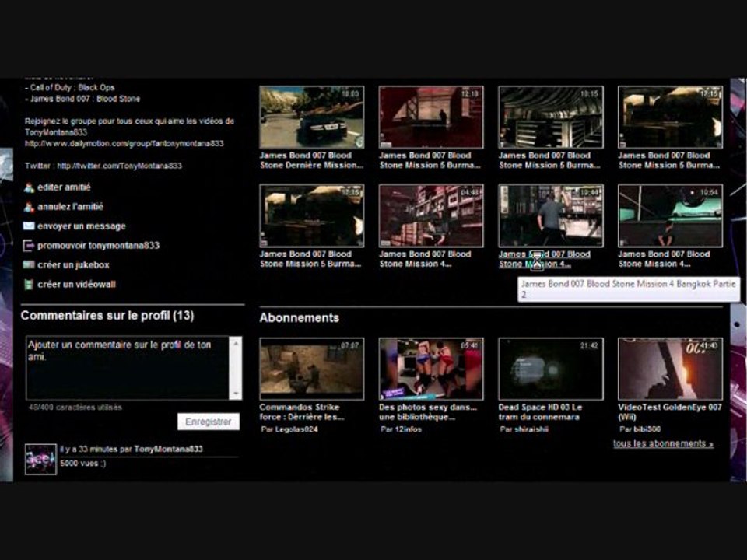Visit uploader bibi300's profile
Viewport: 747px width, 560px height.
coord(647,429)
